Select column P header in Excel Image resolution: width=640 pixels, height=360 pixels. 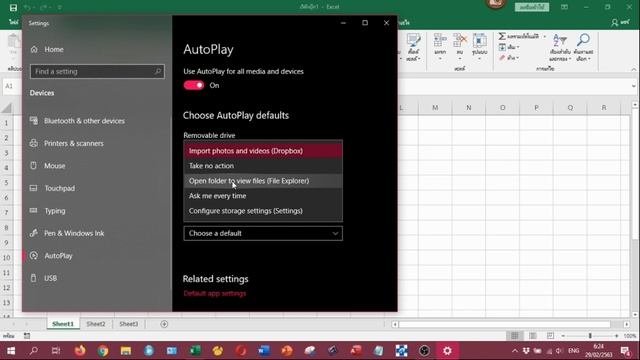coord(536,108)
